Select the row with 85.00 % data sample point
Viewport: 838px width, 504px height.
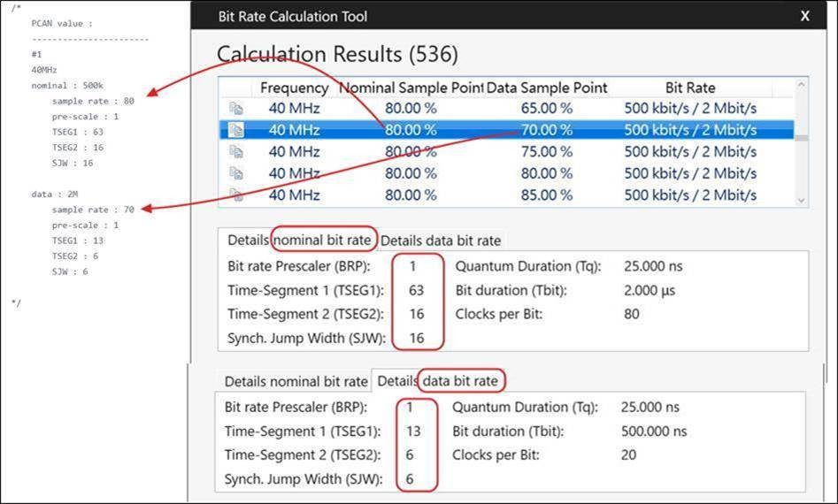(x=507, y=195)
